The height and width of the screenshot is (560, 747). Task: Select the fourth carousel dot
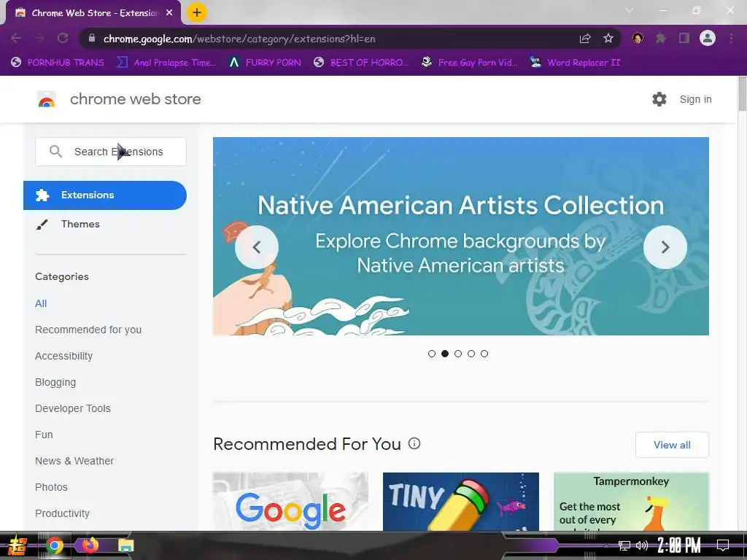471,354
